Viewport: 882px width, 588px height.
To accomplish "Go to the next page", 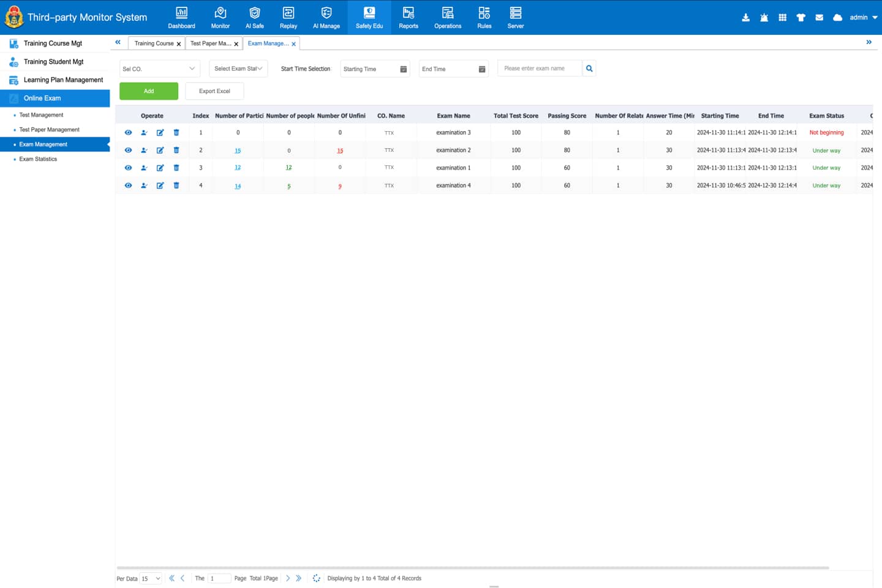I will (x=288, y=578).
